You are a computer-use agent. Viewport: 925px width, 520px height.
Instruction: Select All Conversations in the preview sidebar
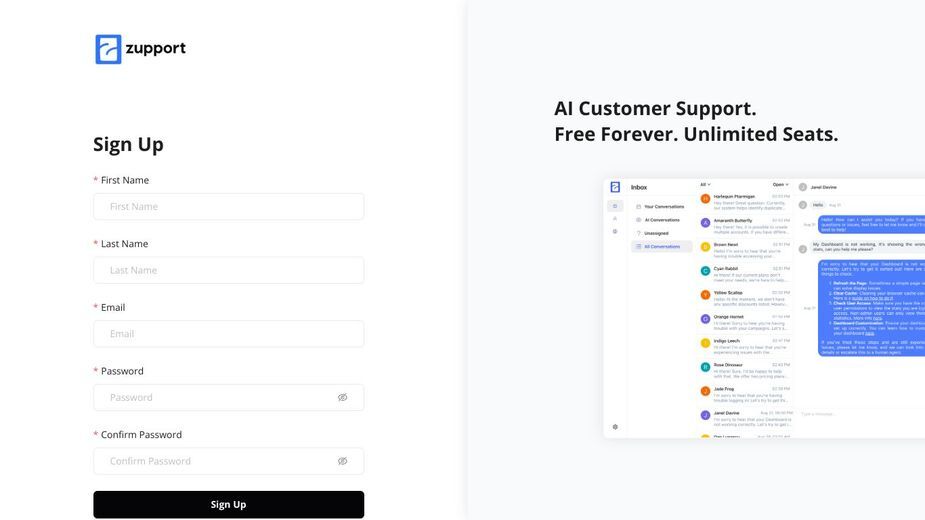[x=661, y=247]
